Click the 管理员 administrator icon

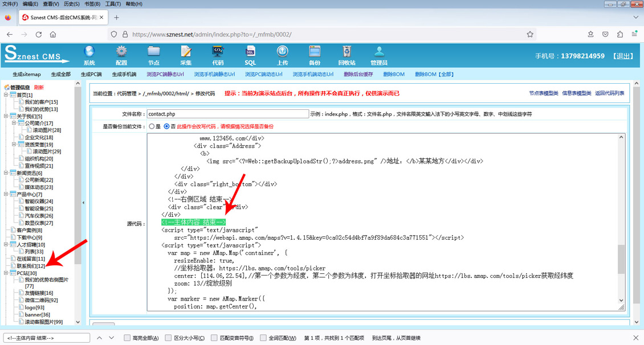379,53
